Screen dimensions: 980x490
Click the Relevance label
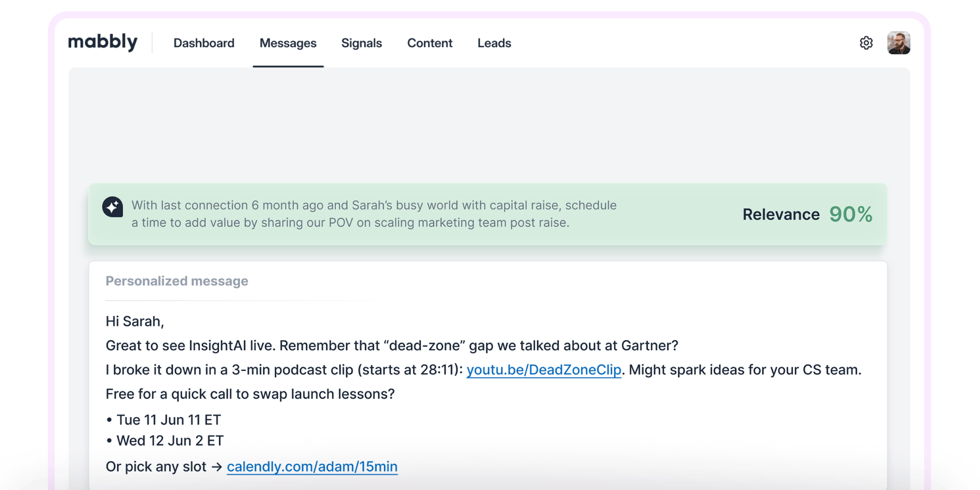tap(781, 214)
